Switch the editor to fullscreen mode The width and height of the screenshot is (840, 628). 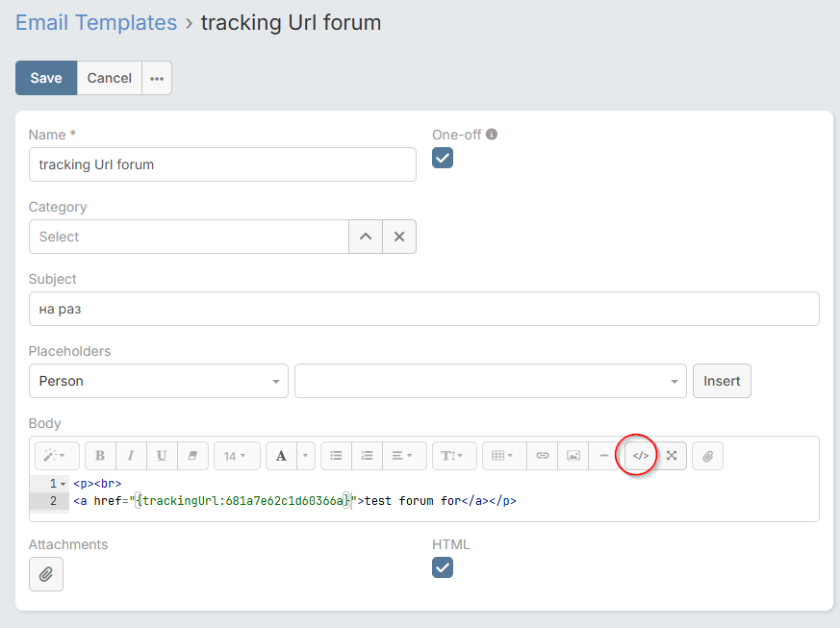672,456
